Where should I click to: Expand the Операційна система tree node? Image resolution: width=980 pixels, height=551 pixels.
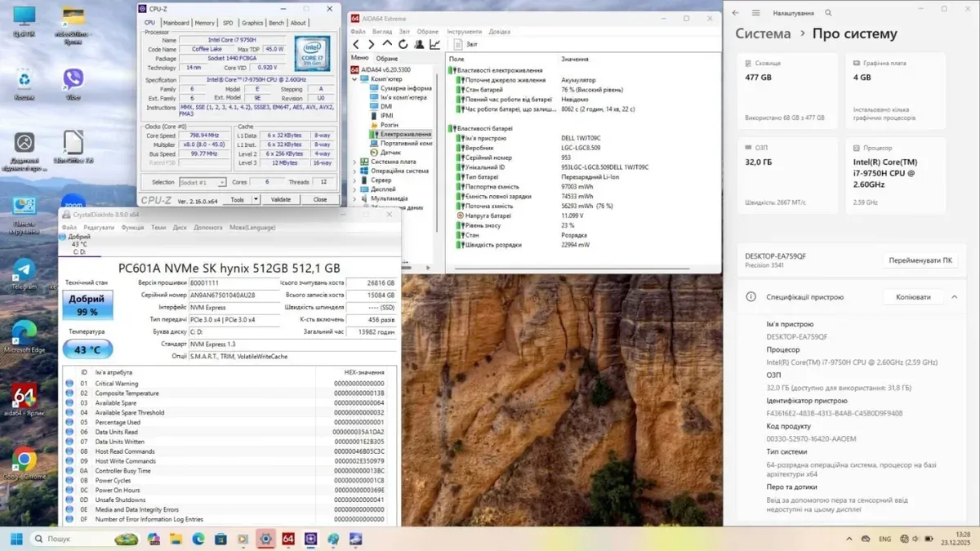click(x=354, y=171)
